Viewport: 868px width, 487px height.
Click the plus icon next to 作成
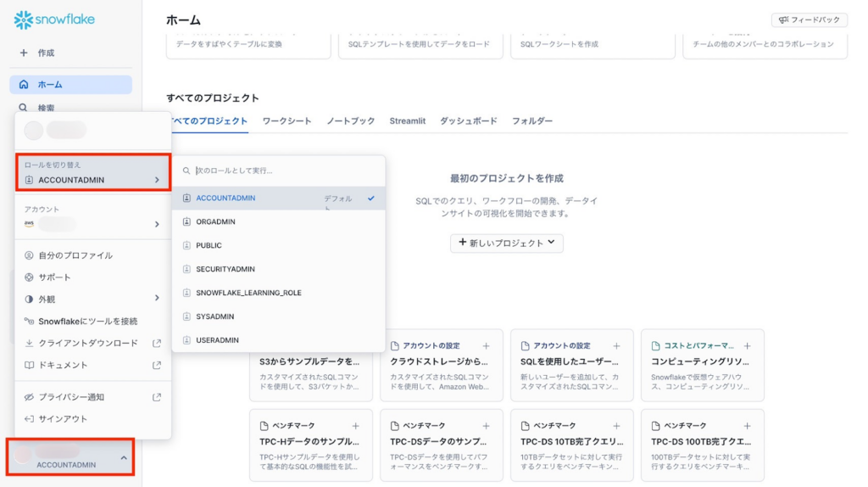click(23, 53)
